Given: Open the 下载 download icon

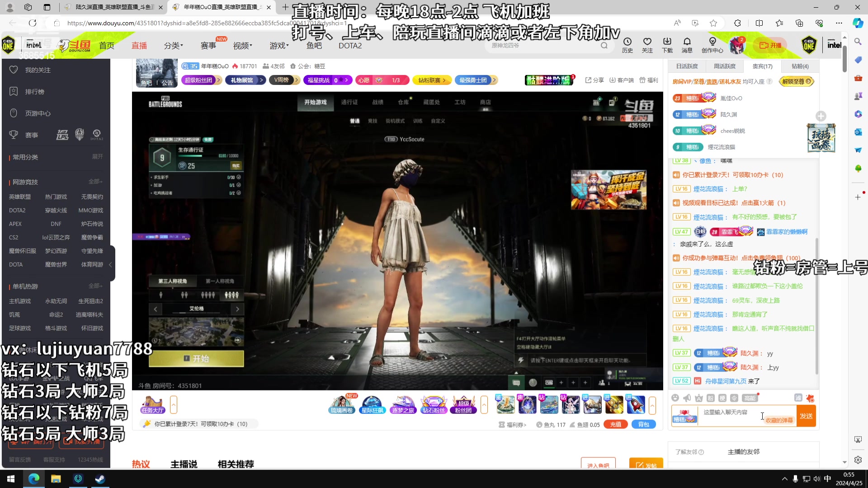Looking at the screenshot, I should pos(667,45).
